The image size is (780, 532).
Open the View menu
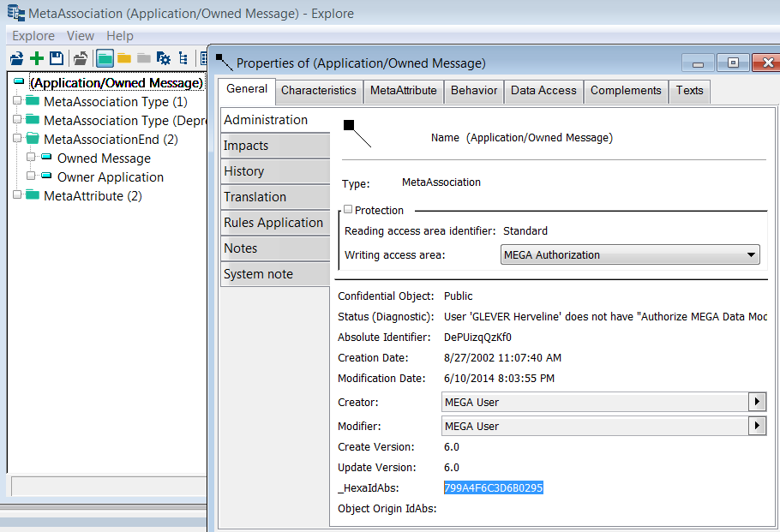[x=81, y=36]
